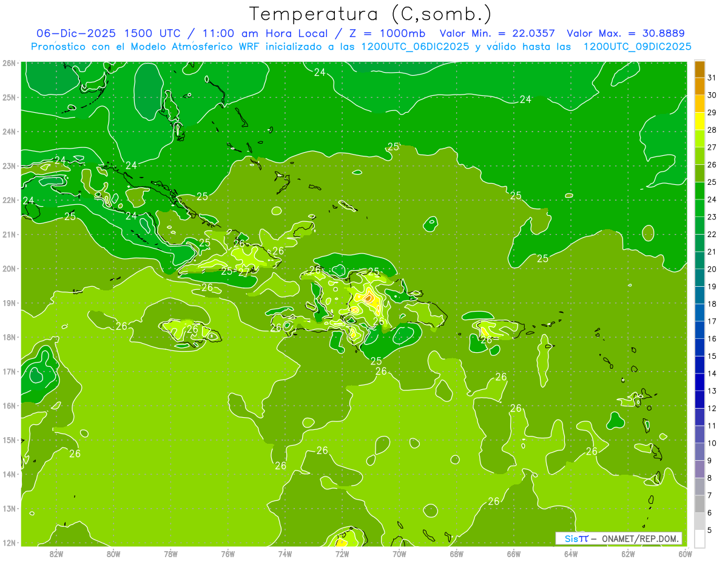Image resolution: width=728 pixels, height=562 pixels.
Task: Pick the yellow swatch between 28 and 29
Action: tap(699, 122)
